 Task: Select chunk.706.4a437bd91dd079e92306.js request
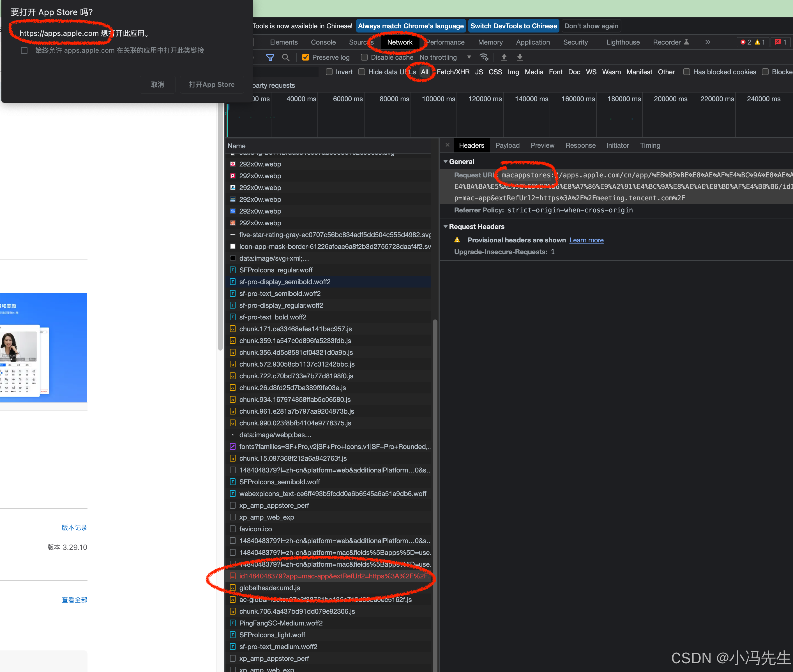(328, 611)
